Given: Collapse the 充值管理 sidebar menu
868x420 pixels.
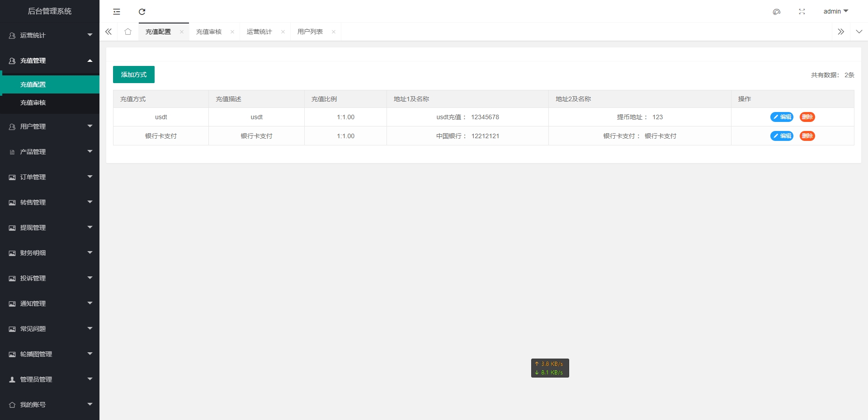Looking at the screenshot, I should pos(50,61).
